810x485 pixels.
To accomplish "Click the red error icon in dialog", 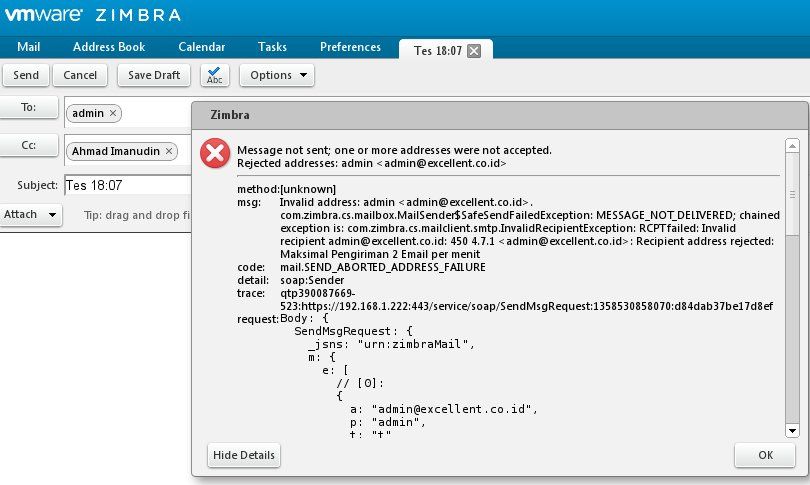I will [215, 153].
